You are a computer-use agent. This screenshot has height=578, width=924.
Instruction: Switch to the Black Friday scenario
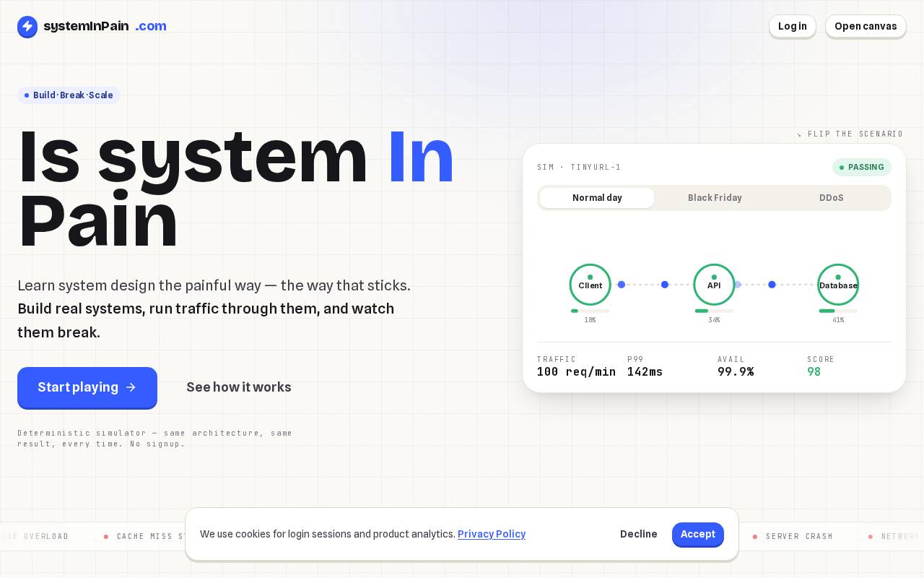(x=715, y=198)
